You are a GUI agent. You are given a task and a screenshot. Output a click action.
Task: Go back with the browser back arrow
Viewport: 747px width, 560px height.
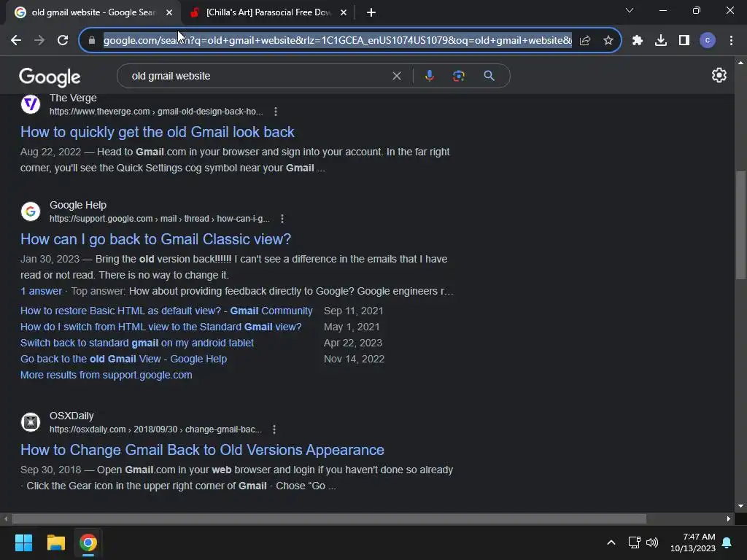16,41
